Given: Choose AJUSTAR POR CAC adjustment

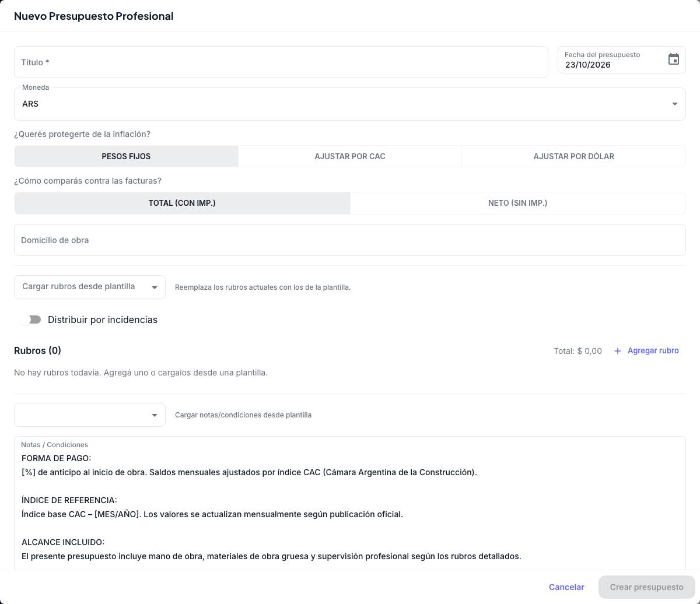Looking at the screenshot, I should click(x=350, y=156).
